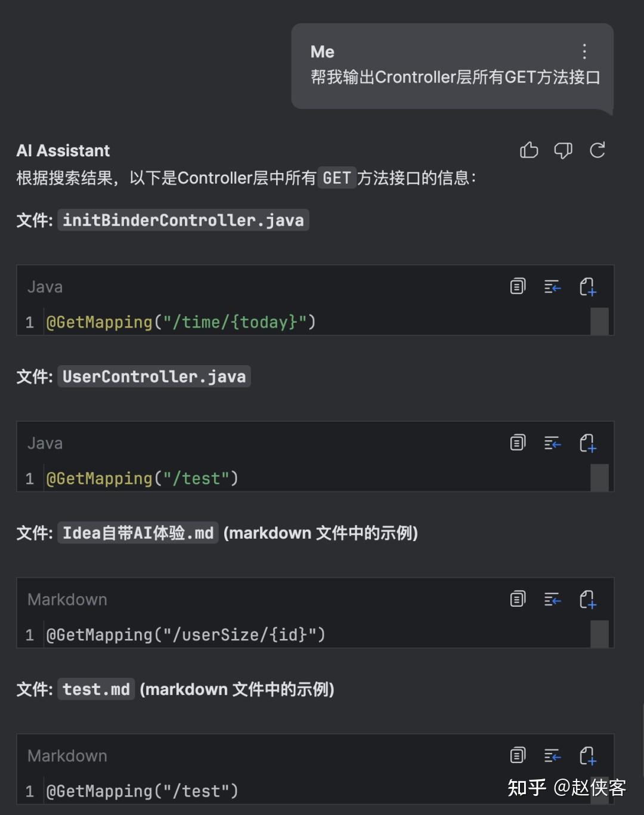The width and height of the screenshot is (644, 815).
Task: Open the options menu on the Me message
Action: click(x=584, y=53)
